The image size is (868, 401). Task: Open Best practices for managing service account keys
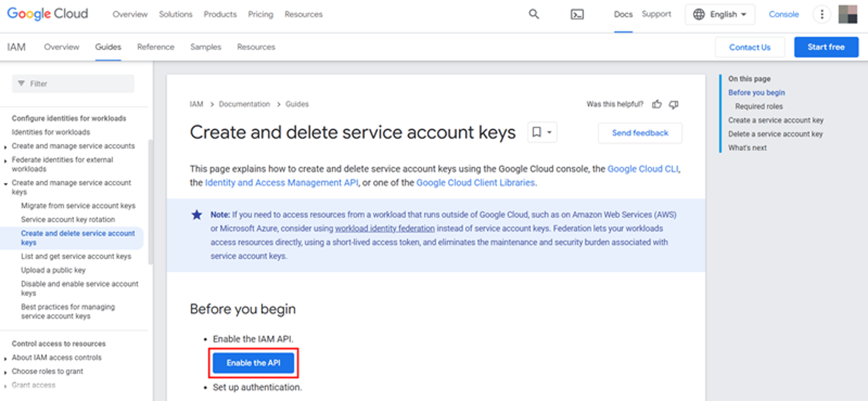point(68,311)
